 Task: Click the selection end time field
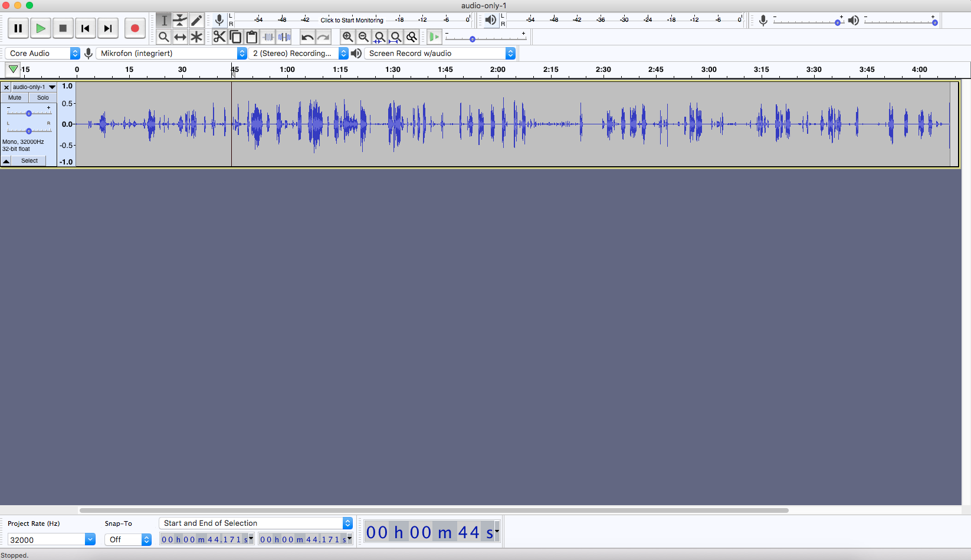(306, 539)
